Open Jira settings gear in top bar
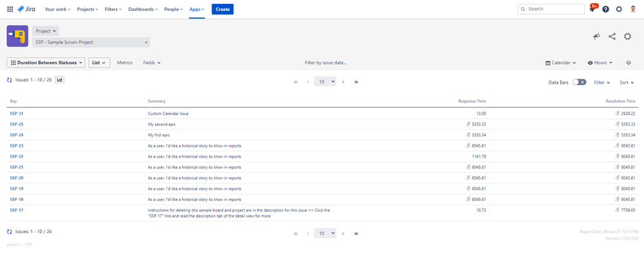This screenshot has height=253, width=644. click(x=619, y=9)
